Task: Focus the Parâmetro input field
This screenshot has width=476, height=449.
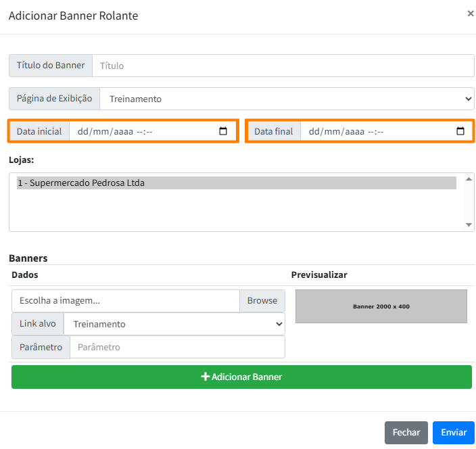Action: click(x=177, y=347)
